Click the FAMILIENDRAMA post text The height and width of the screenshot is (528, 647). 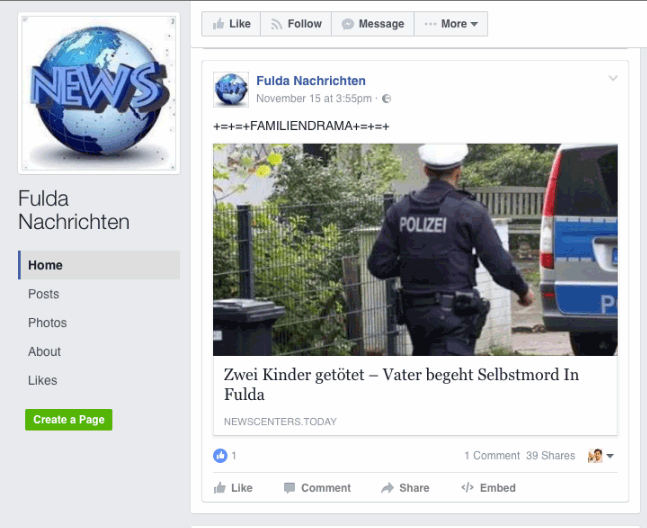tap(301, 126)
